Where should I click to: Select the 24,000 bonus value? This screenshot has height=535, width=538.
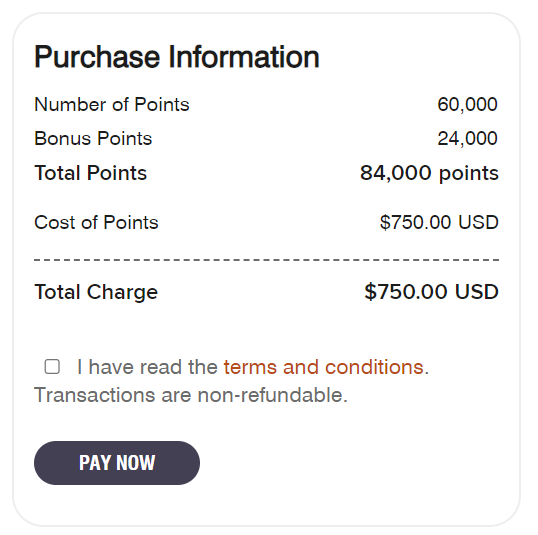[467, 138]
